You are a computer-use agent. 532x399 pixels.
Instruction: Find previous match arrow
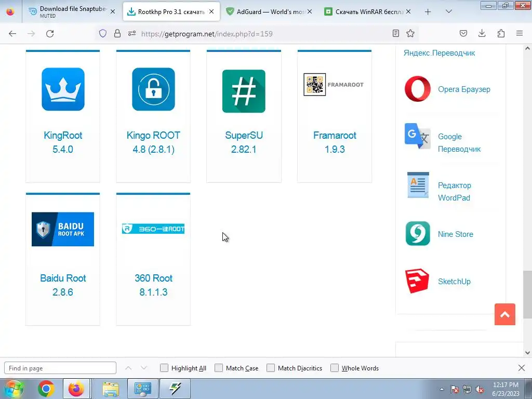128,368
